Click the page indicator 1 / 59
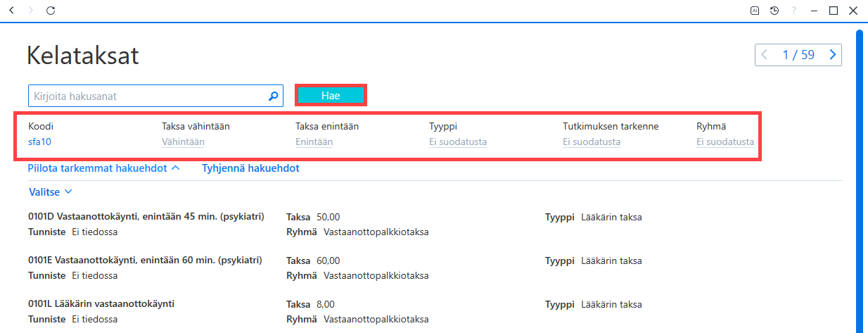Viewport: 868px width, 333px height. pyautogui.click(x=798, y=55)
